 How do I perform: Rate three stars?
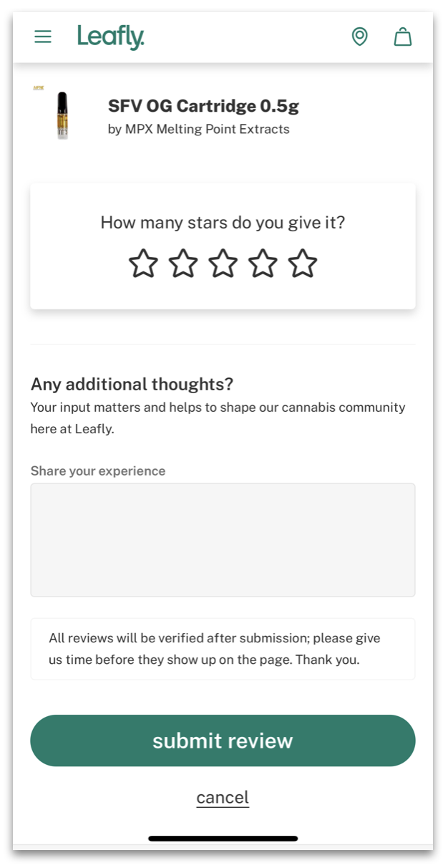(x=223, y=263)
